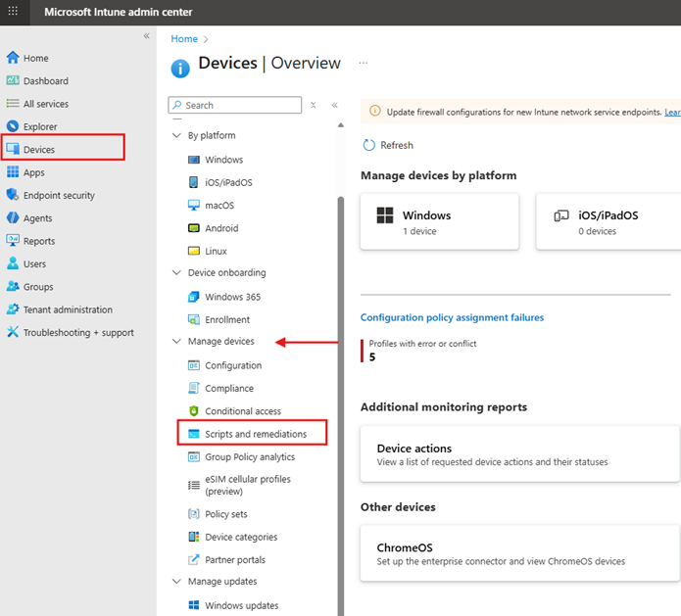The image size is (681, 616).
Task: Click the Partner portals external link icon
Action: [194, 559]
